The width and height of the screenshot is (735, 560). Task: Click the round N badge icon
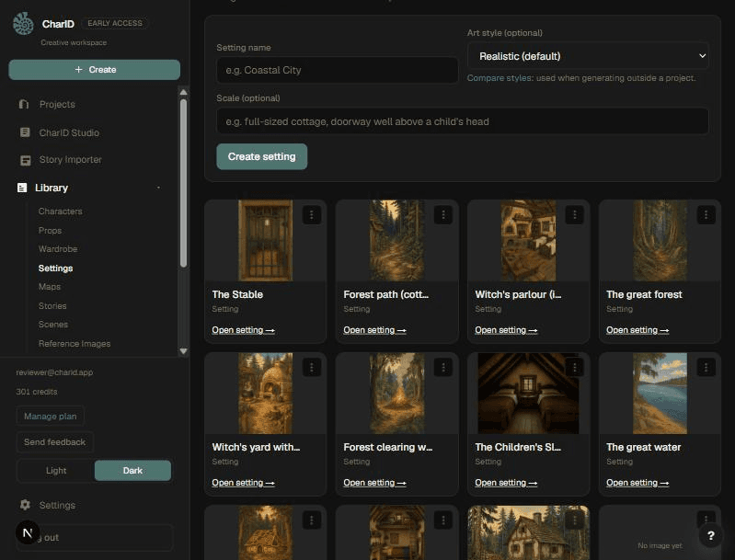(x=28, y=532)
